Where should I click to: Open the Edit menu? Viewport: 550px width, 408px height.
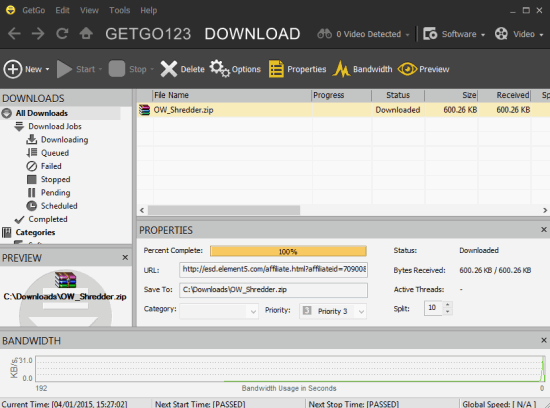62,10
